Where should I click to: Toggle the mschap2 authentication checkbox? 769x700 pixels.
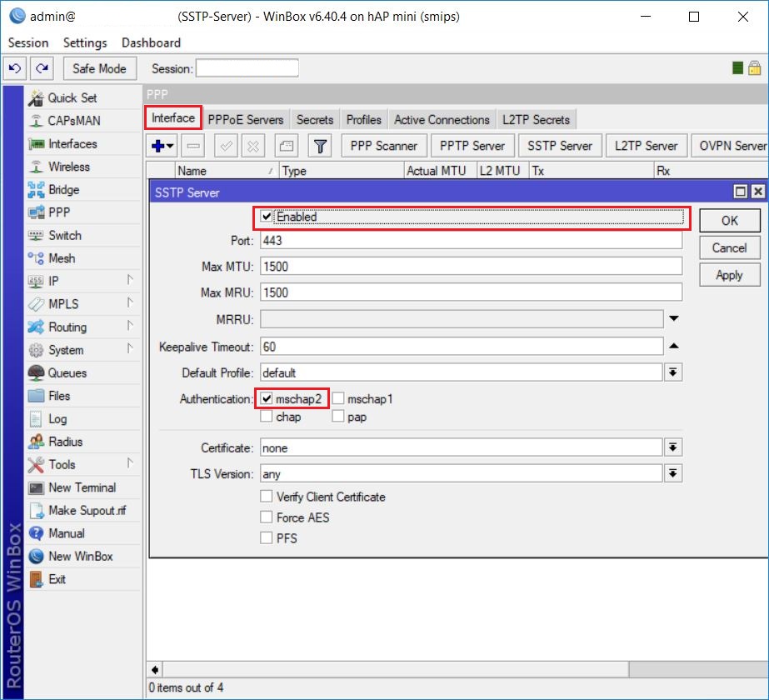(267, 398)
